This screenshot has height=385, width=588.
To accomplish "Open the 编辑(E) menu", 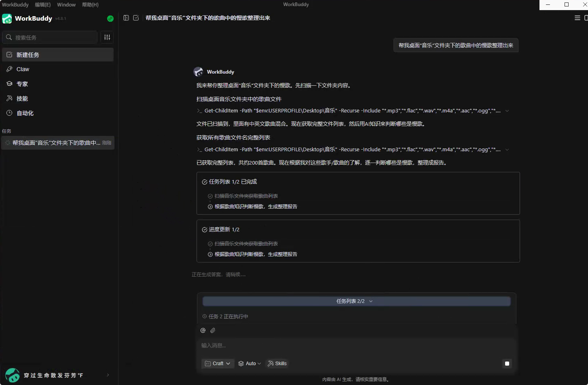I will (x=43, y=4).
